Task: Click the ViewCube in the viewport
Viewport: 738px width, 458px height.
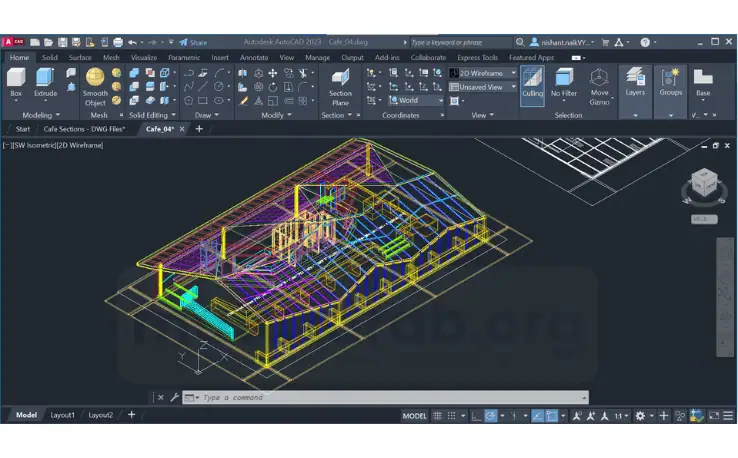Action: click(703, 184)
